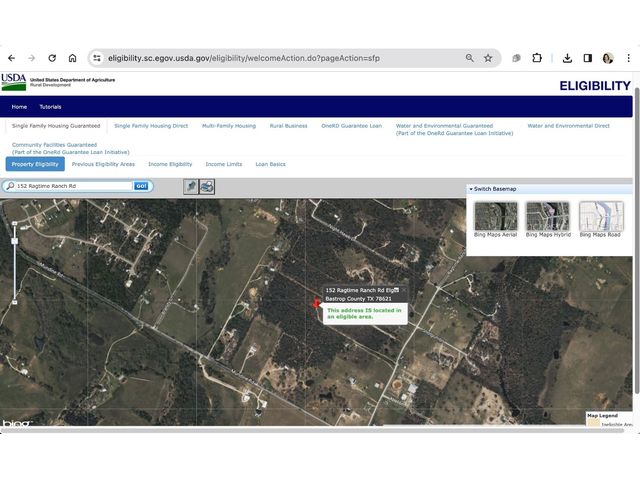
Task: Click the map zoom slider handle
Action: tap(14, 240)
